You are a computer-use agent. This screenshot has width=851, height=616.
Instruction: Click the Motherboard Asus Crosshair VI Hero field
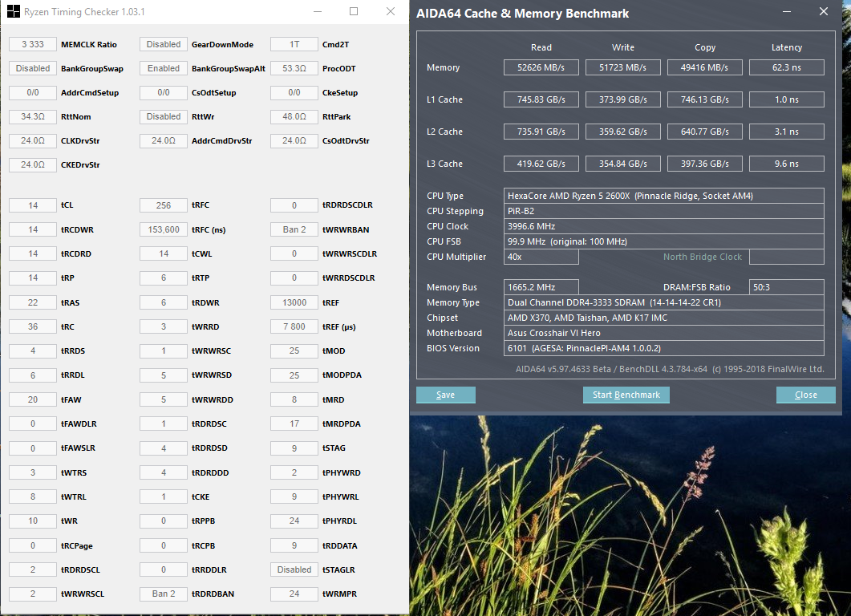(x=664, y=333)
